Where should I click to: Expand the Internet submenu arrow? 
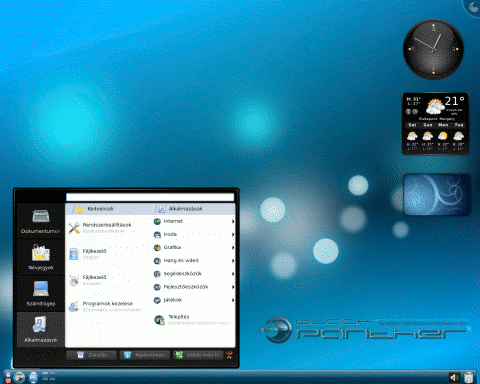(x=233, y=221)
